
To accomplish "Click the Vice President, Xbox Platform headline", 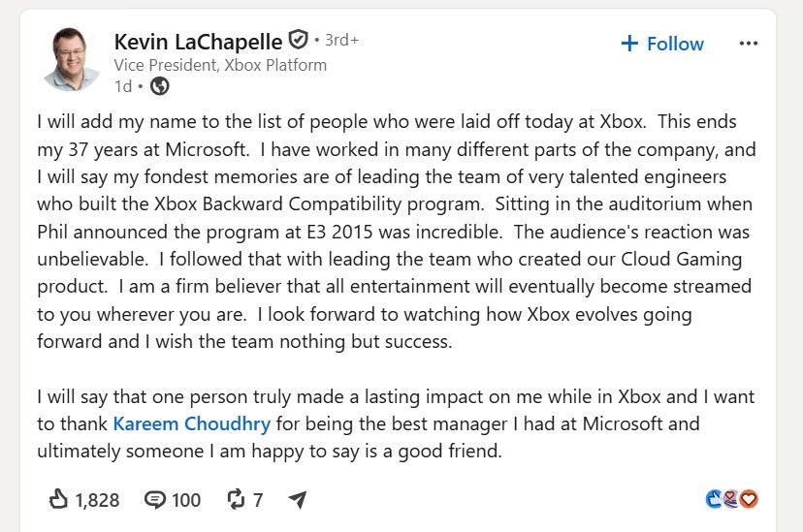I will [x=220, y=66].
